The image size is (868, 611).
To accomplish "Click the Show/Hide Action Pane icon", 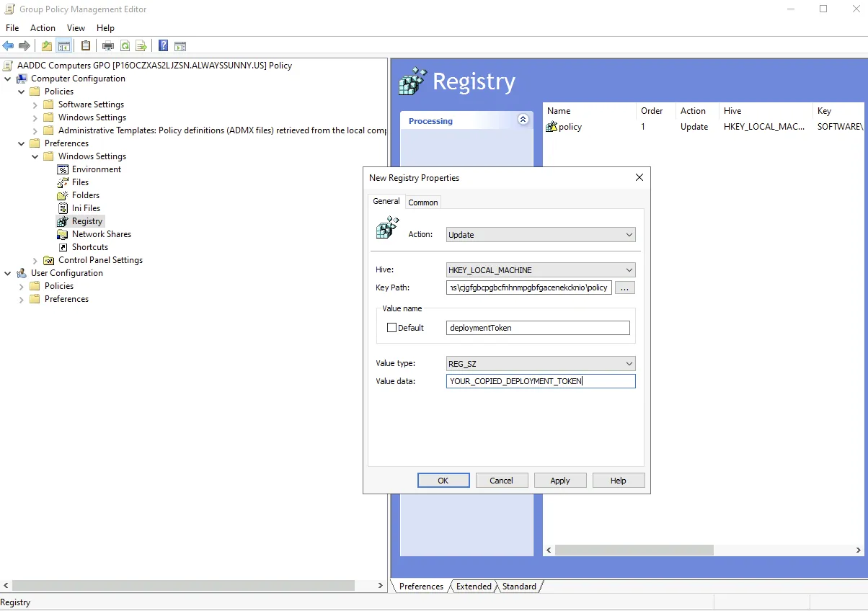I will (180, 46).
